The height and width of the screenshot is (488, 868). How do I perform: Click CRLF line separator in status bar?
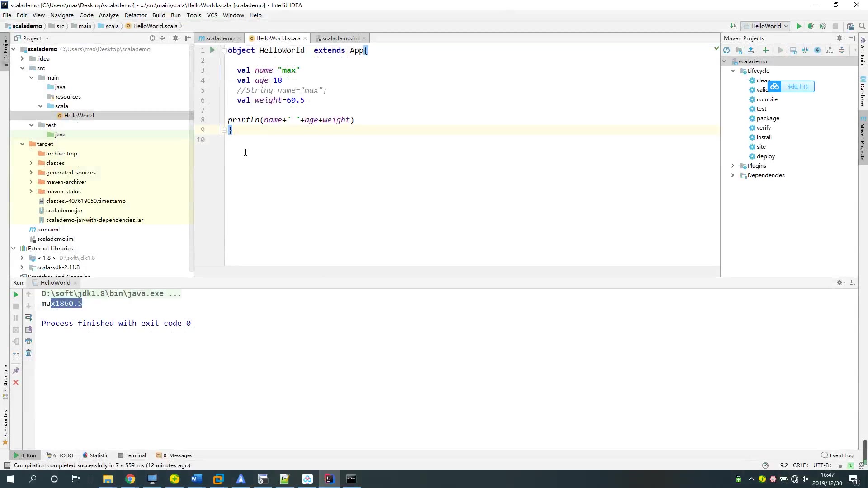tap(801, 465)
